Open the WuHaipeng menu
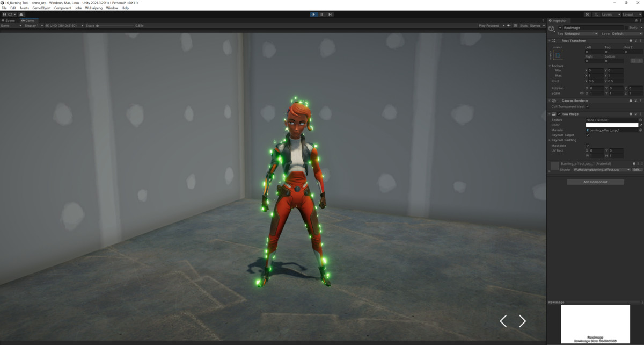644x345 pixels. [94, 8]
